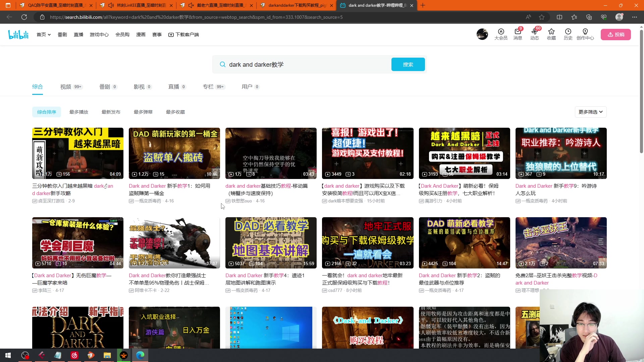The width and height of the screenshot is (644, 362).
Task: Open thumbnail 三分钟教你入门越来越黑暗
Action: click(78, 153)
